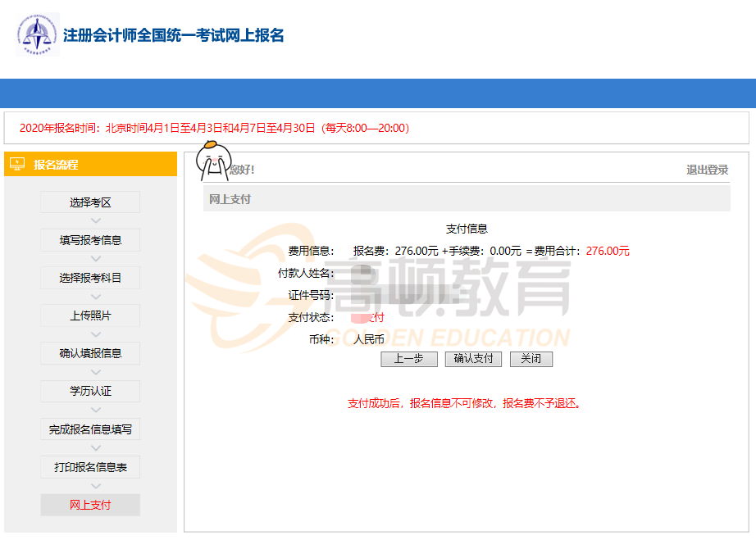Select the 选择考区 step

pos(90,202)
